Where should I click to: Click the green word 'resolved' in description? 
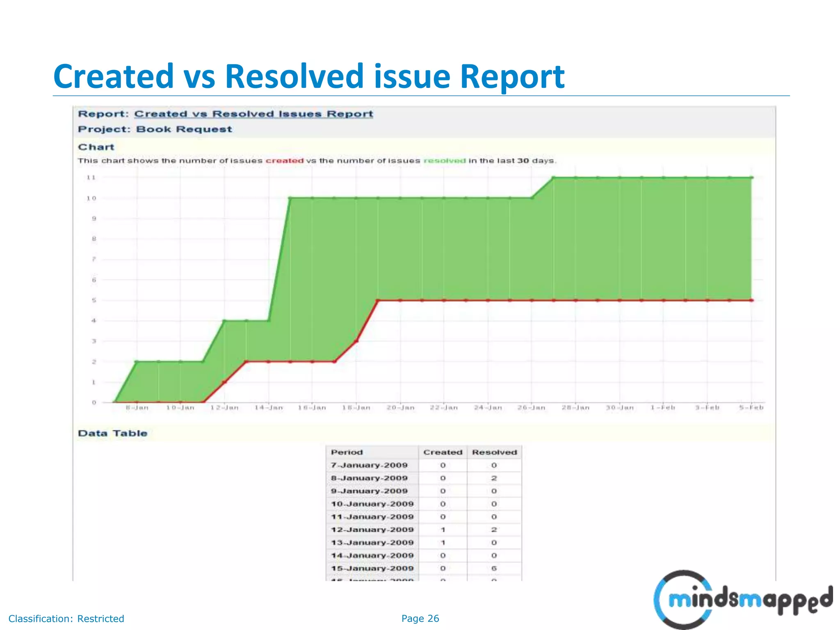(445, 161)
